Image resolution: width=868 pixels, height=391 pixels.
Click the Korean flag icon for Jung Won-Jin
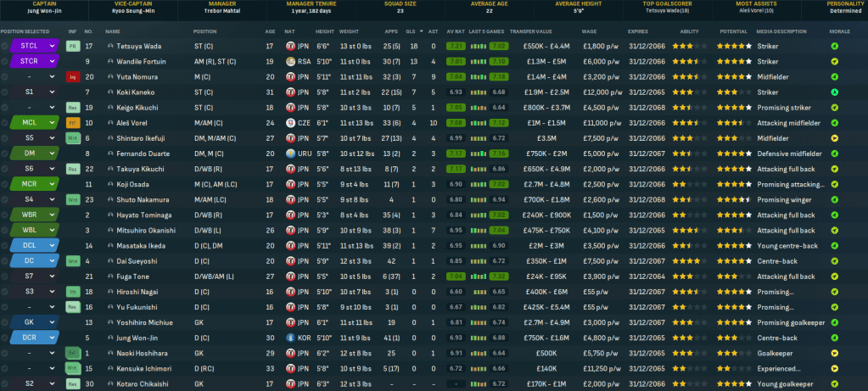[292, 338]
